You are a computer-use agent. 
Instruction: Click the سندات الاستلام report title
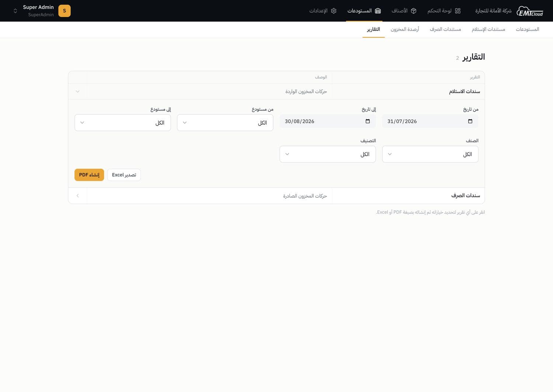point(465,91)
